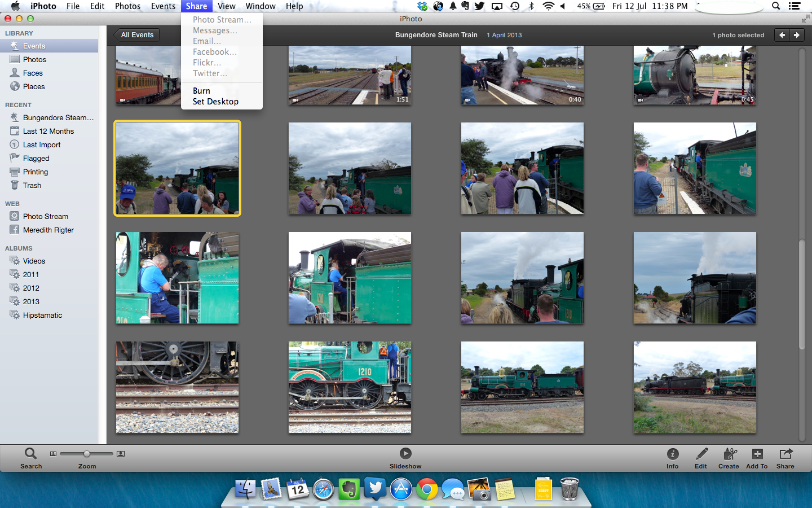Open the Share toolbar icon
The image size is (812, 508).
(x=785, y=454)
